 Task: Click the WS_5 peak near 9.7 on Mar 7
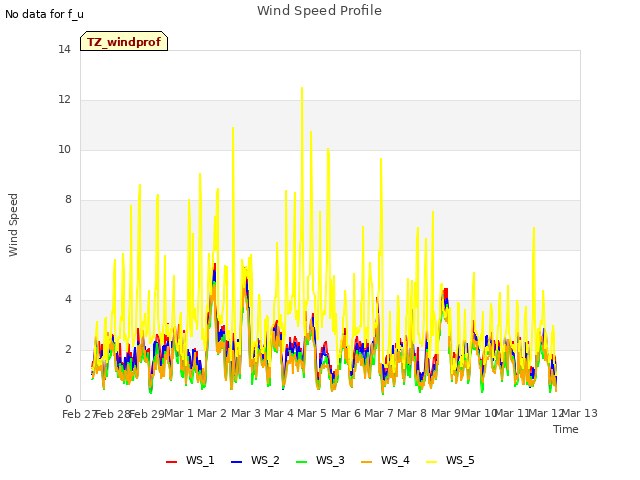coord(381,159)
